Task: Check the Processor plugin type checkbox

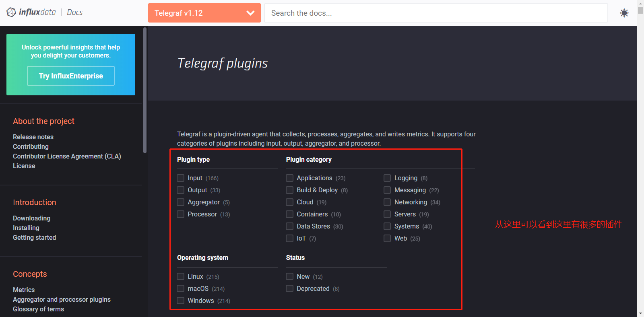Action: [181, 214]
